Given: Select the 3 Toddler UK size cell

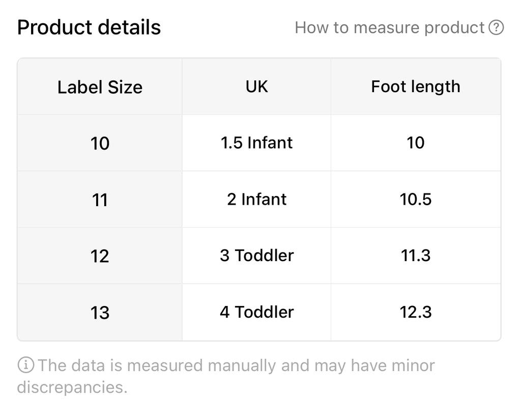Looking at the screenshot, I should pos(256,256).
